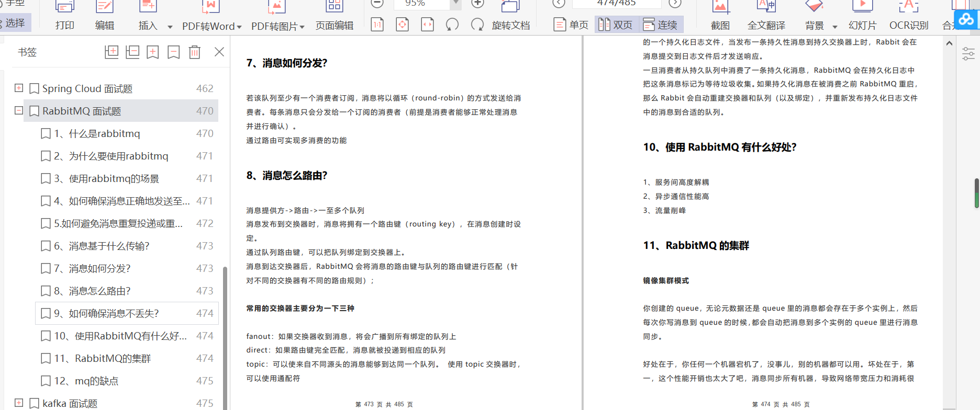Fit page to window icon
The image size is (980, 410).
tap(402, 25)
